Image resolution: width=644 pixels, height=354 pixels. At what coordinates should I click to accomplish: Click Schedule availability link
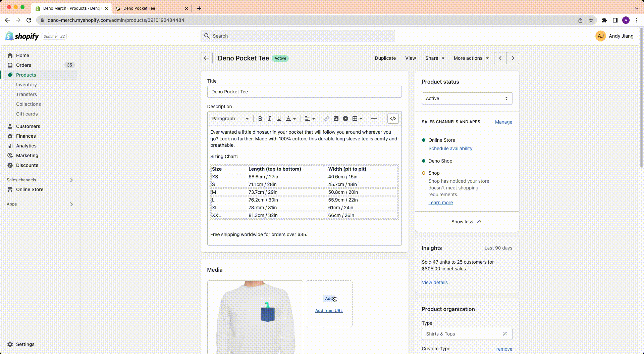click(x=450, y=148)
